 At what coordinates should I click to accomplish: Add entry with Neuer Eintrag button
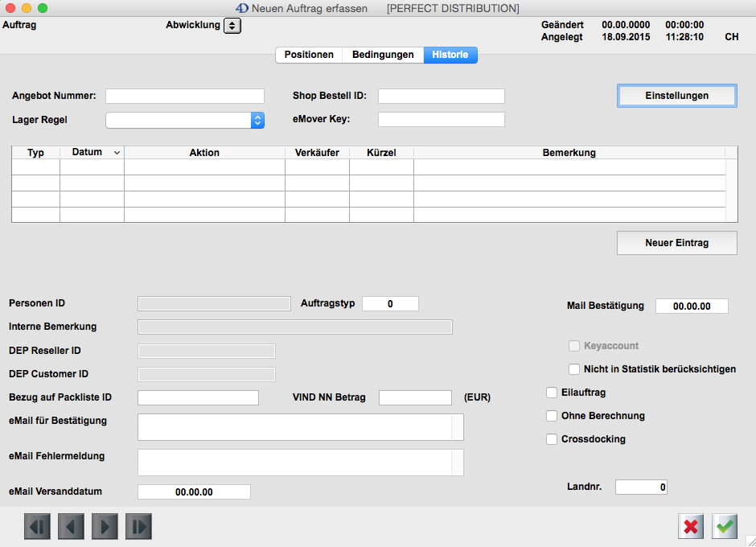point(676,242)
